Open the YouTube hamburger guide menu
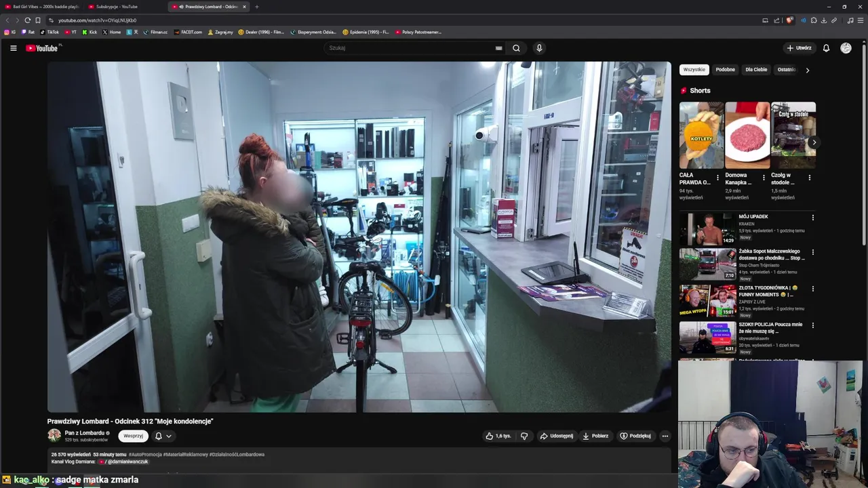Viewport: 868px width, 488px height. (13, 48)
